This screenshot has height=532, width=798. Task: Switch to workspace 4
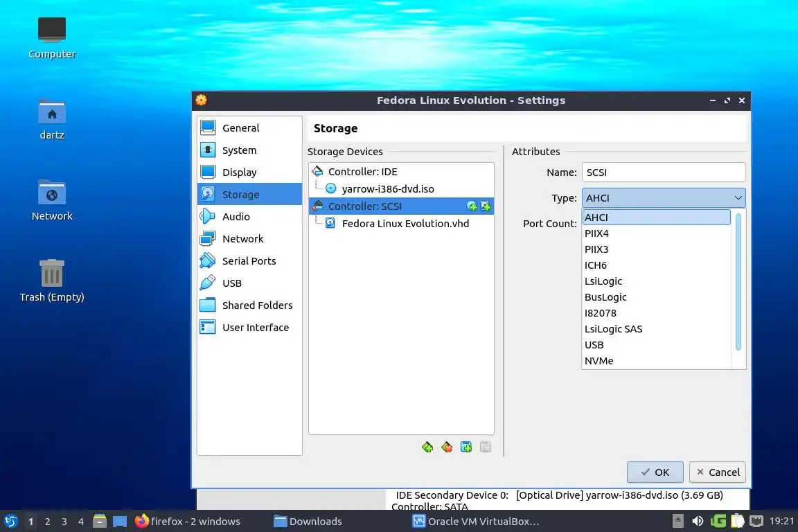[x=81, y=522]
